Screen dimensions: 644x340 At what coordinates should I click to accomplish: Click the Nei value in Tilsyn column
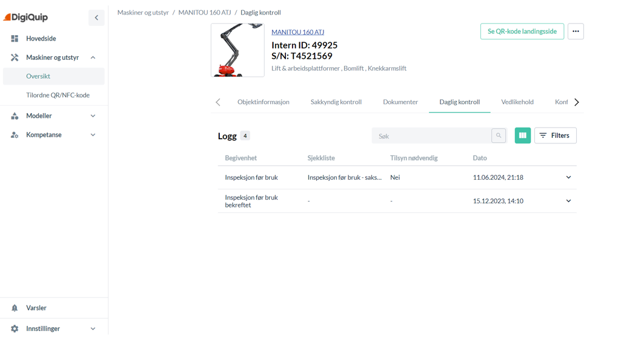[x=395, y=178]
